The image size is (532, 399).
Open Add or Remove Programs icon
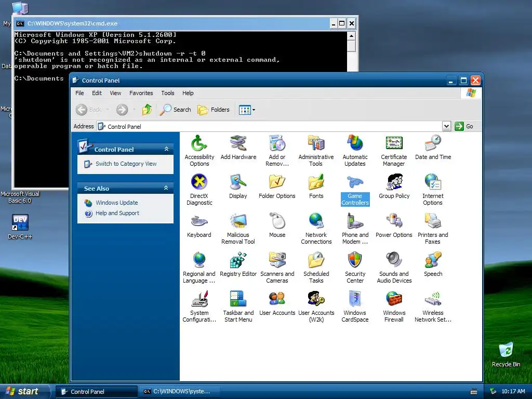[x=277, y=151]
